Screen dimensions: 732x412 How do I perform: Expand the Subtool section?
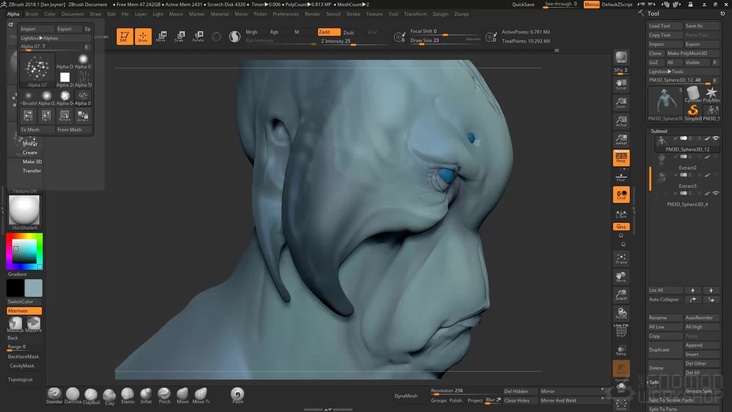pyautogui.click(x=660, y=131)
